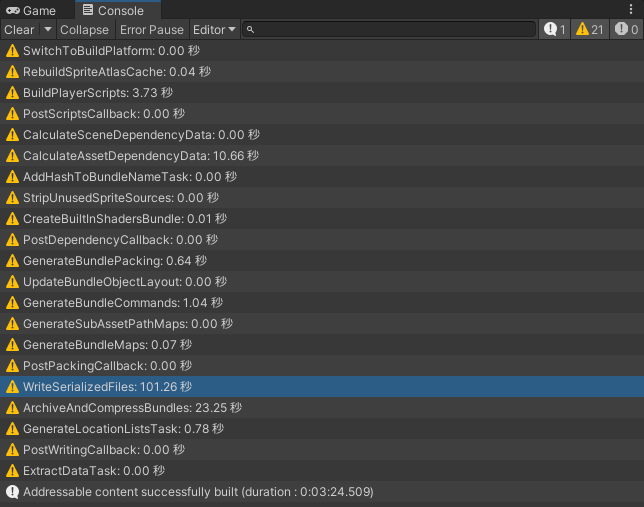Click warning icon on GenerateBundleCommands row
Viewport: 644px width, 507px height.
tap(12, 303)
